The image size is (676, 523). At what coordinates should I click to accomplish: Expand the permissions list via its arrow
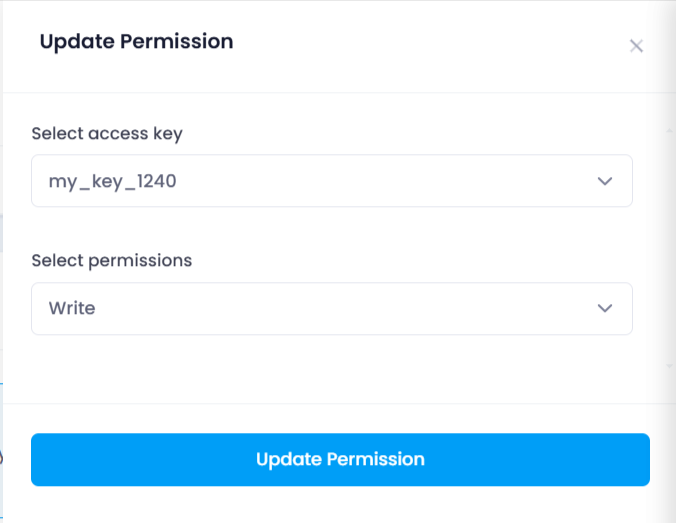(x=605, y=308)
